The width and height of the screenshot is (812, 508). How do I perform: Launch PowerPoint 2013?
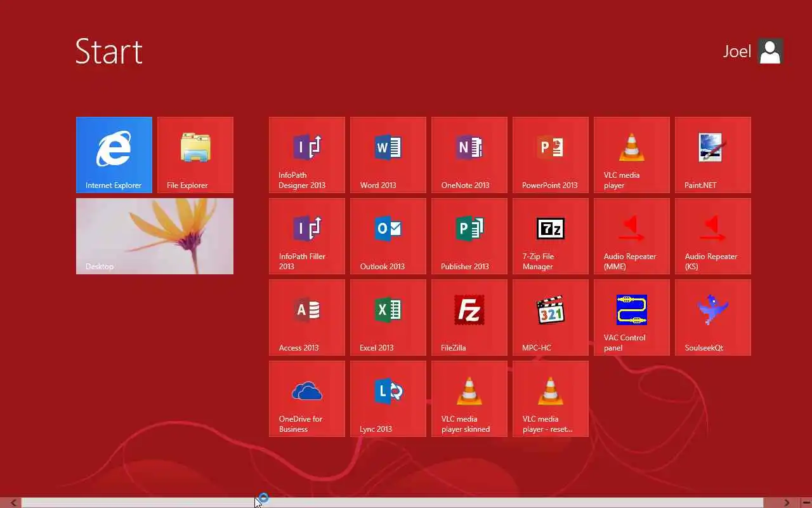[x=551, y=155]
